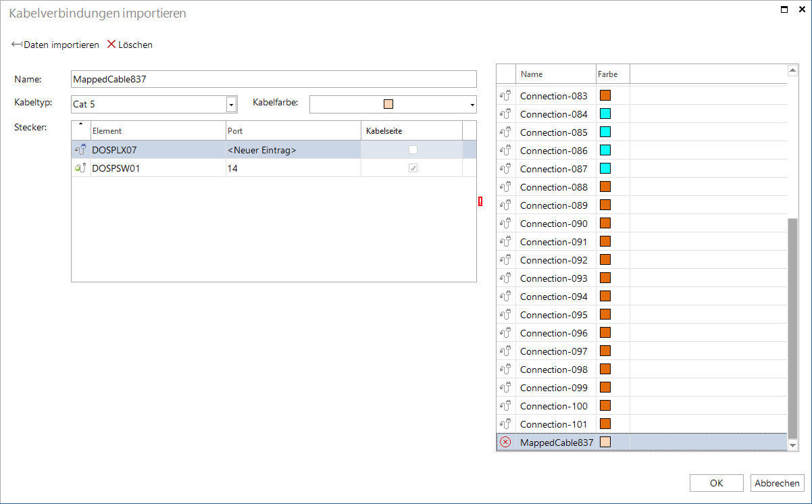This screenshot has height=504, width=812.
Task: Select the port cell with value 14
Action: 293,168
